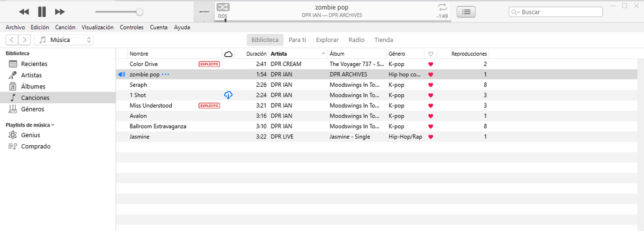Toggle the heart for Avalon
Screen dimensions: 644x231
(x=430, y=116)
